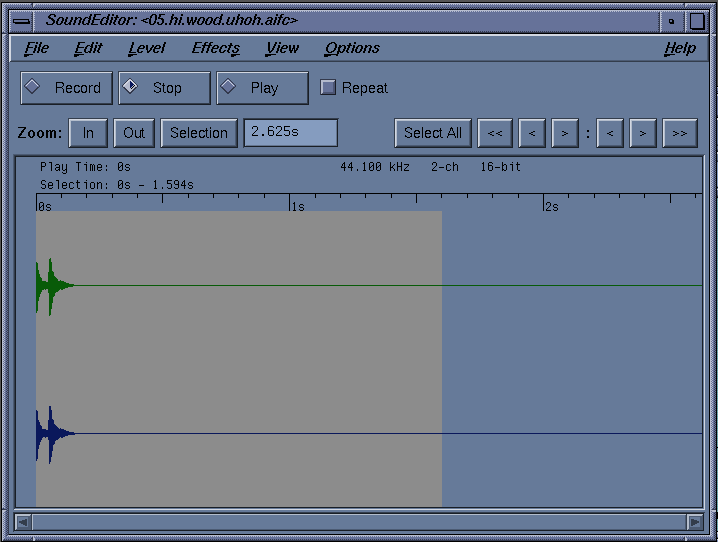Click the scrollbar right arrow
The height and width of the screenshot is (542, 718).
pos(695,522)
